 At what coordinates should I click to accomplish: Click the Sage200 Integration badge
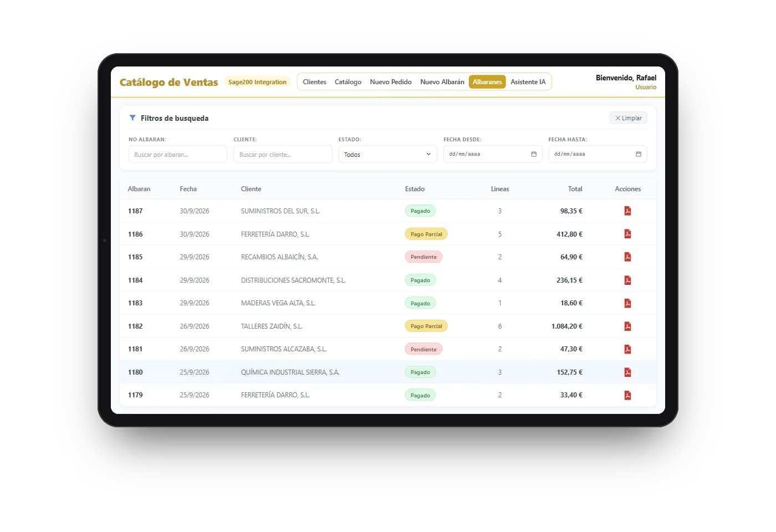pos(257,82)
